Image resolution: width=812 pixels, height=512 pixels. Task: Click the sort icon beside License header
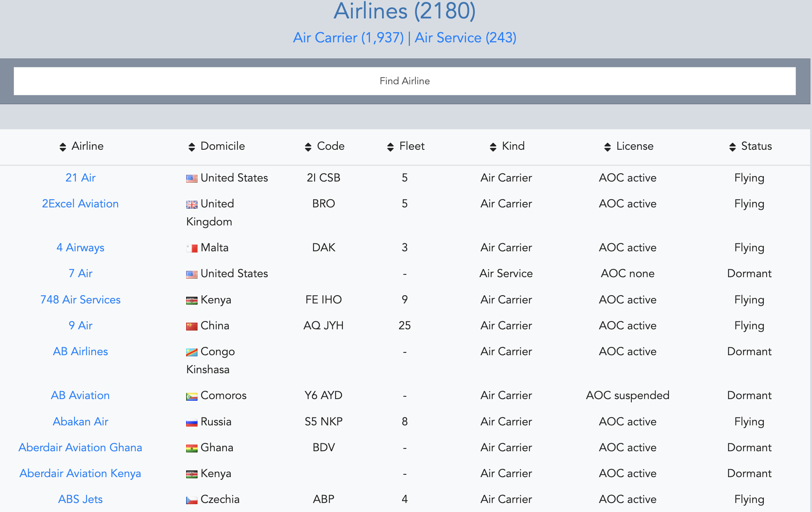607,146
